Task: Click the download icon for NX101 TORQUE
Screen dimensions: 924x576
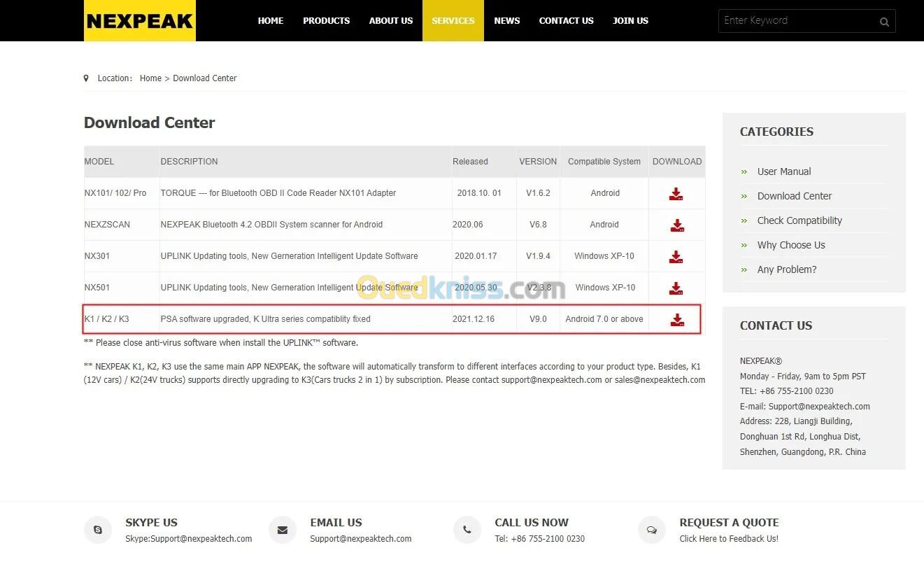Action: [x=676, y=194]
